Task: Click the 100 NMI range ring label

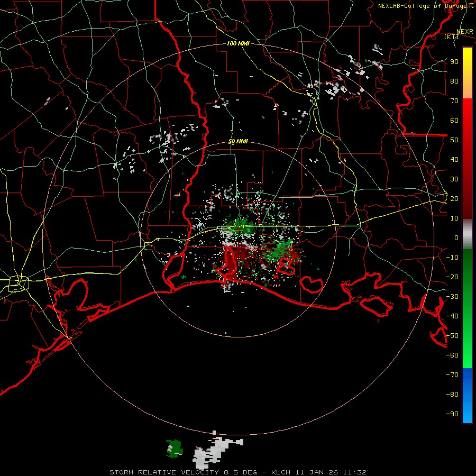Action: pyautogui.click(x=238, y=43)
